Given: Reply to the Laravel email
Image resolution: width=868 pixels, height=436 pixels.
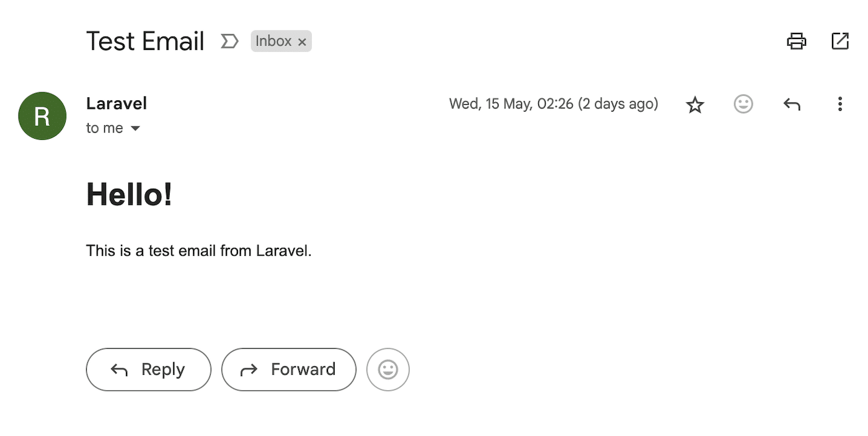Looking at the screenshot, I should (x=148, y=369).
